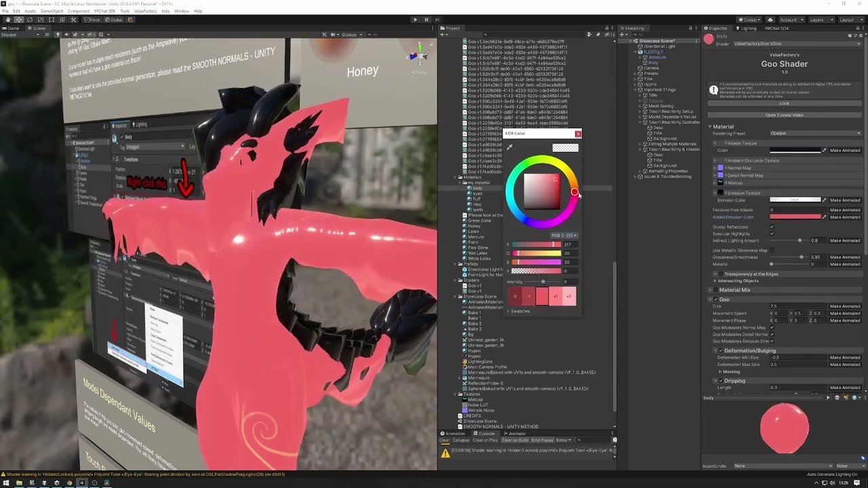Image resolution: width=868 pixels, height=488 pixels.
Task: Select the Move tool in toolbar
Action: [x=19, y=20]
